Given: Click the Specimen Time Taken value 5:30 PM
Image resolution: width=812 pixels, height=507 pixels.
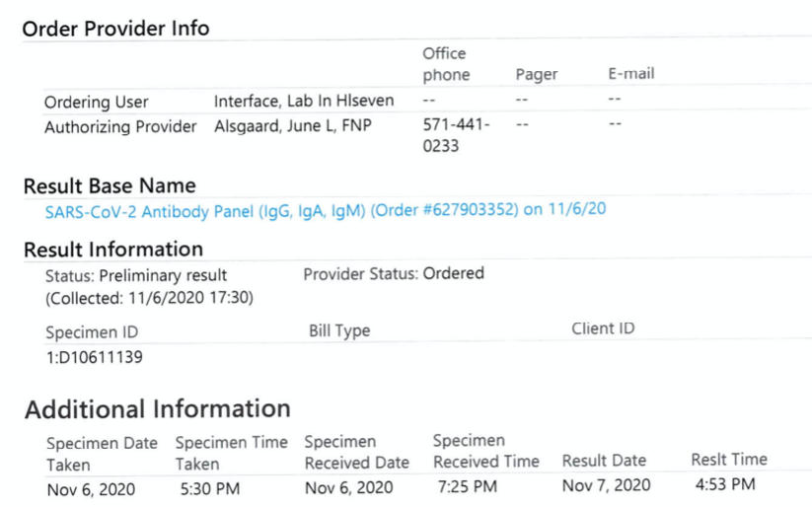Looking at the screenshot, I should pos(210,488).
